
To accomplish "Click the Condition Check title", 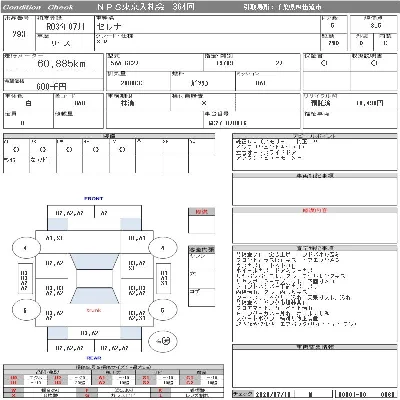I will [x=38, y=7].
